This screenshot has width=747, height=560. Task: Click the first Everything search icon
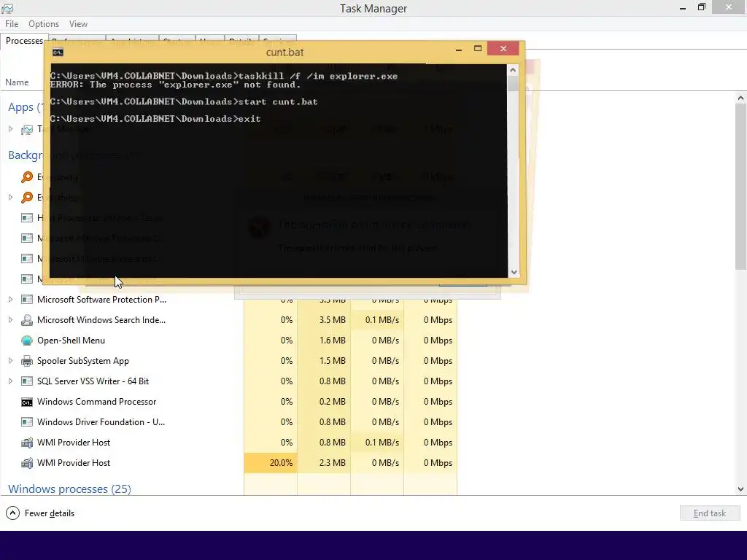pos(27,177)
